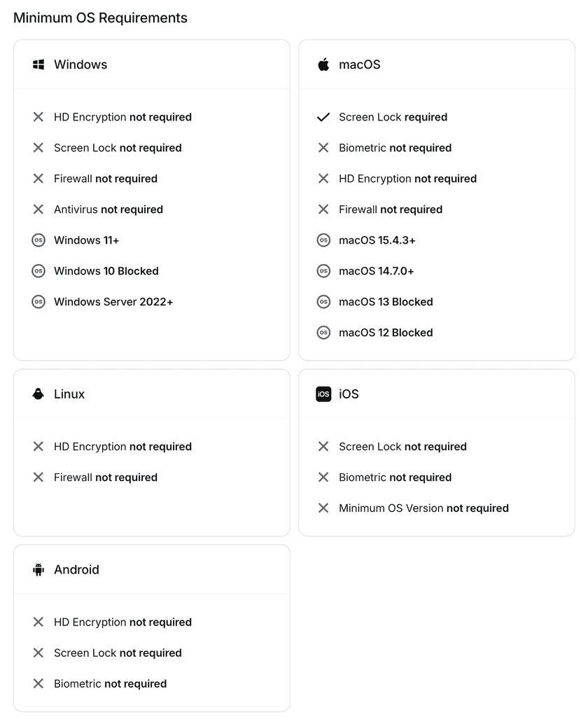Screen dimensions: 588x722
Task: Click the Minimum OS Requirements heading
Action: pyautogui.click(x=100, y=18)
